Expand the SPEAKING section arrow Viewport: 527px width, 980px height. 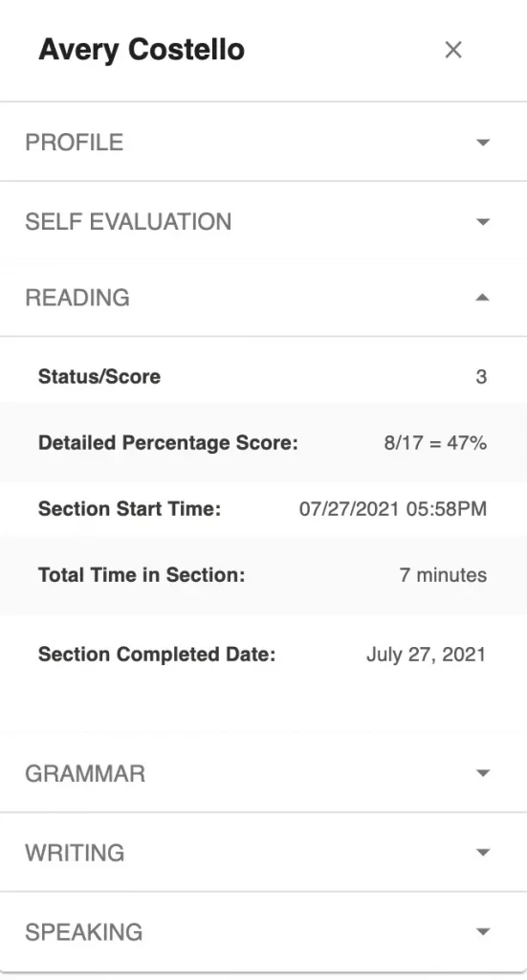[483, 932]
